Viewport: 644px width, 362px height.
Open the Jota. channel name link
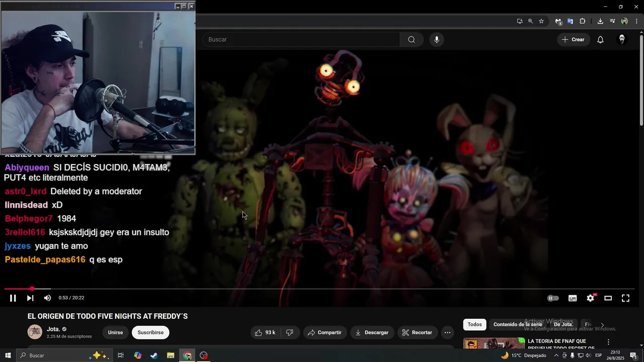(53, 329)
